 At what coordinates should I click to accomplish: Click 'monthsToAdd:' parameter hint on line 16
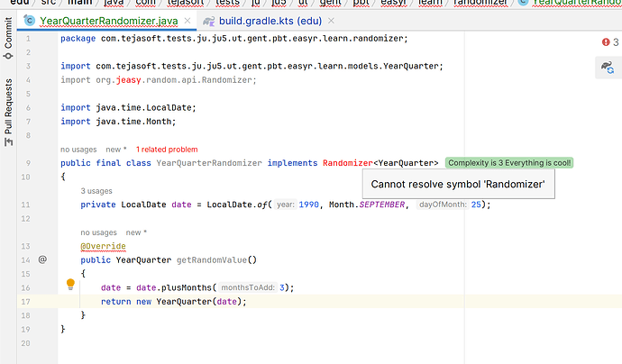tap(248, 287)
